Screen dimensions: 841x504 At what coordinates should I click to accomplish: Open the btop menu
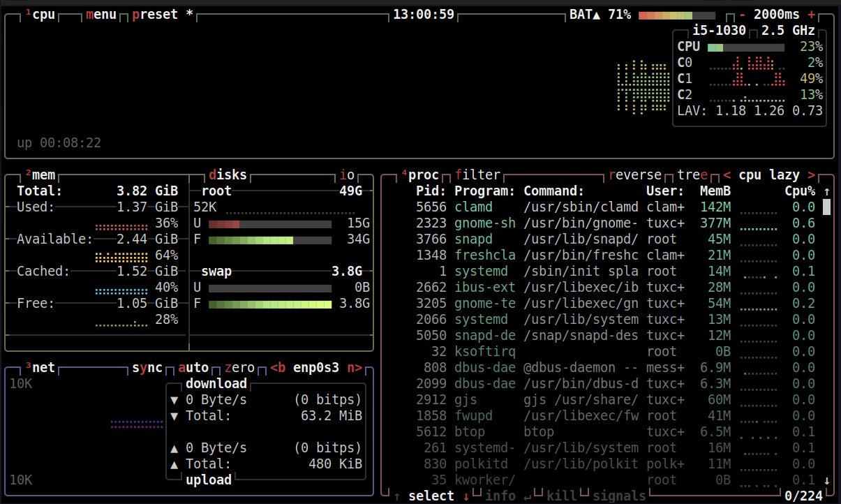click(x=101, y=15)
